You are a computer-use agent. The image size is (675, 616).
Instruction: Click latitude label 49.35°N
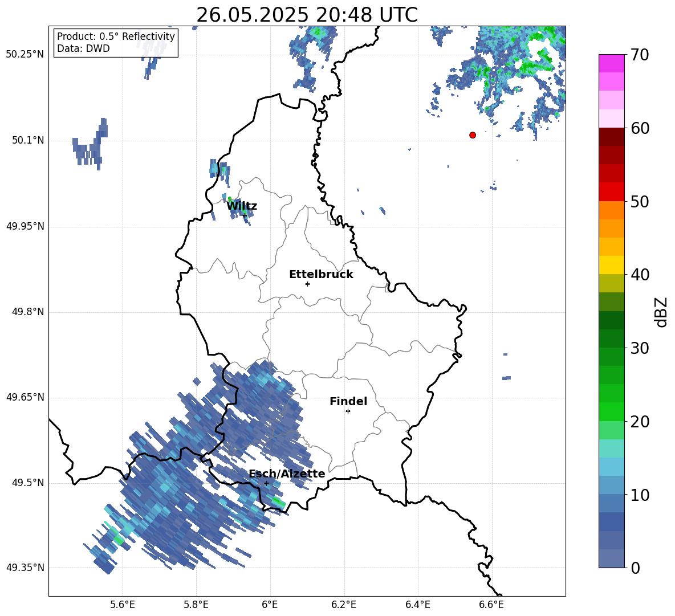25,568
